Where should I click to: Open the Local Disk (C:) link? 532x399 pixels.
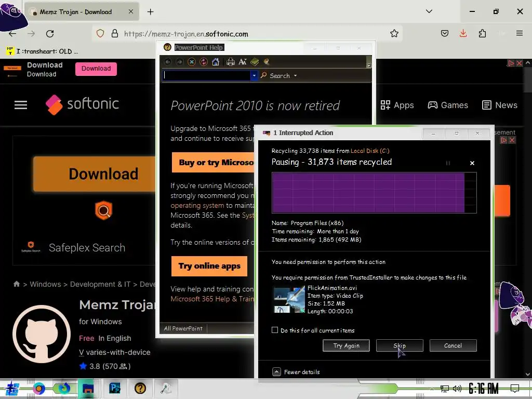(370, 151)
